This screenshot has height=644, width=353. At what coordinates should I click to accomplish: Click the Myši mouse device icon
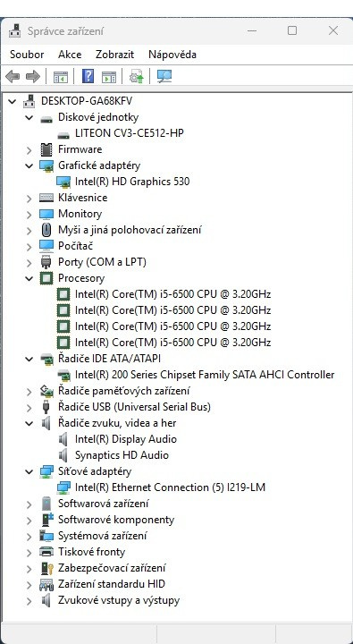pyautogui.click(x=46, y=230)
